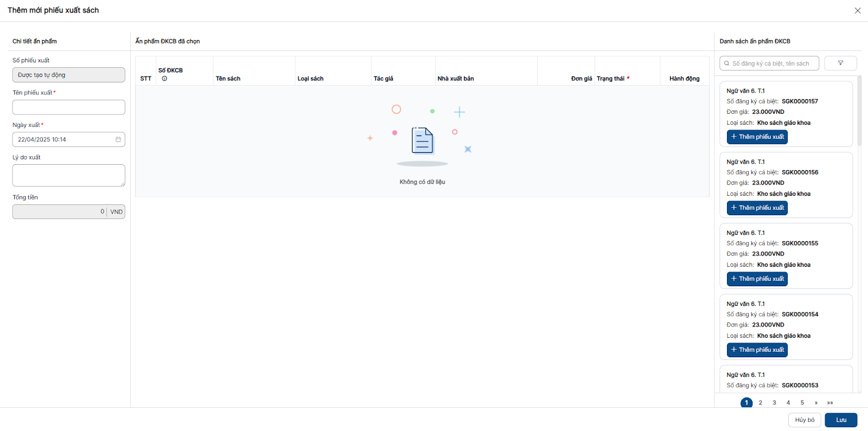868x431 pixels.
Task: Click the info icon under Số ĐKCB header
Action: (x=164, y=79)
